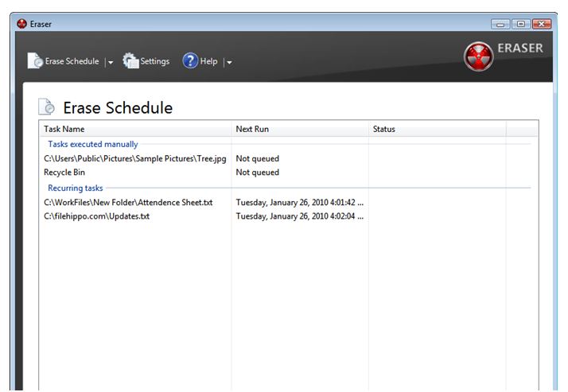Select the Attendence Sheet.txt task

128,202
